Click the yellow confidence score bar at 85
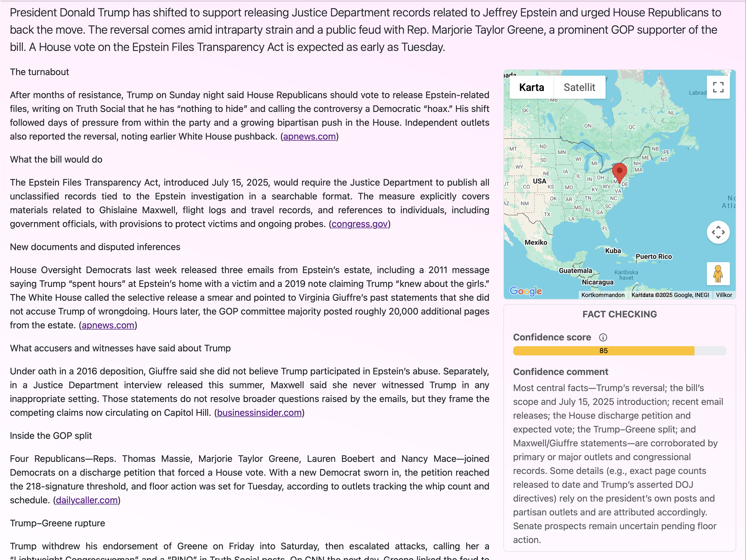746x560 pixels. point(604,351)
